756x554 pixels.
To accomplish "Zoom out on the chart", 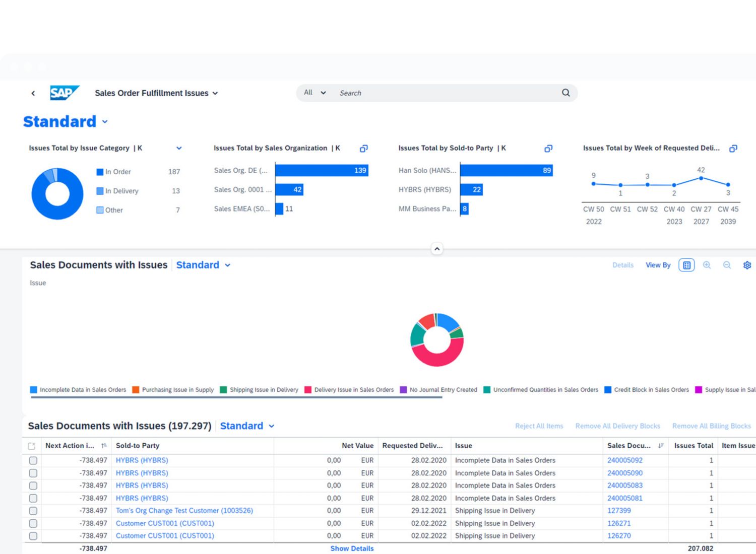I will tap(727, 265).
